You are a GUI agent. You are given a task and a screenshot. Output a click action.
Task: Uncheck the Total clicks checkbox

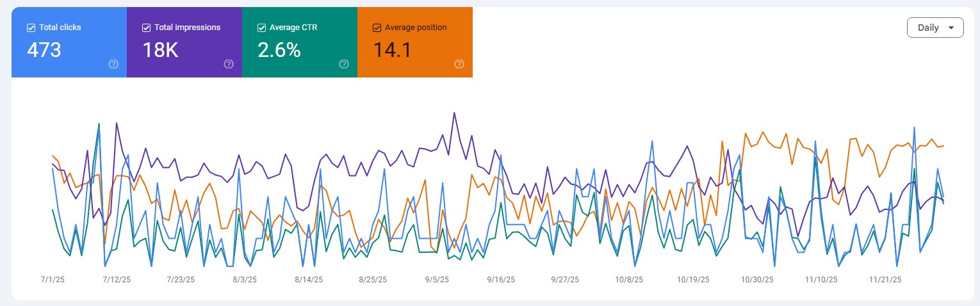pyautogui.click(x=31, y=28)
